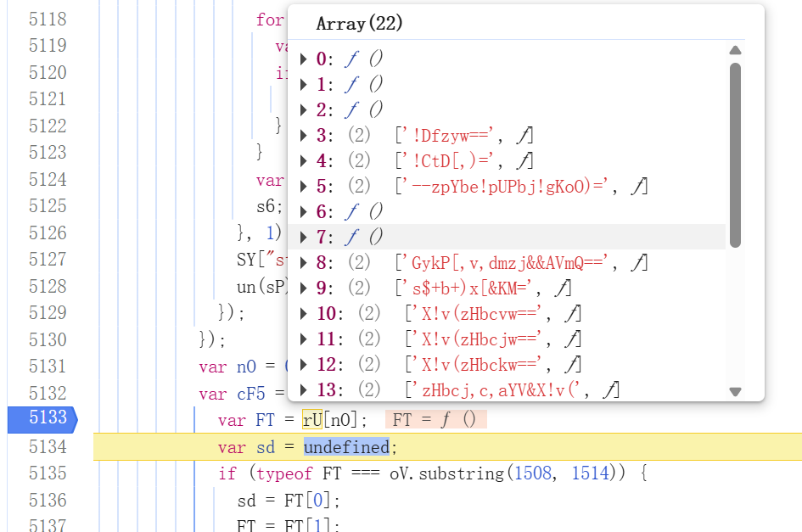Click the scroll-up arrow in the array popup
Screen dimensions: 802x532
pyautogui.click(x=735, y=50)
